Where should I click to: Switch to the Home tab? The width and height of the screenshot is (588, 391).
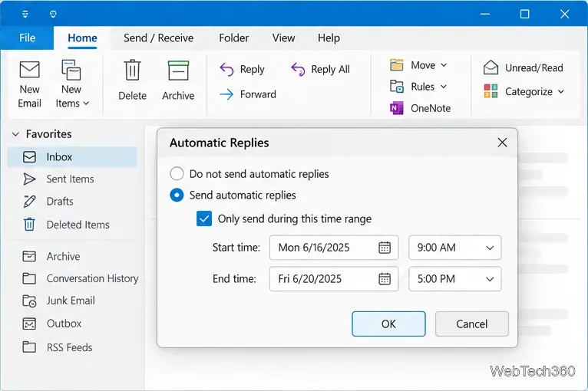point(82,38)
